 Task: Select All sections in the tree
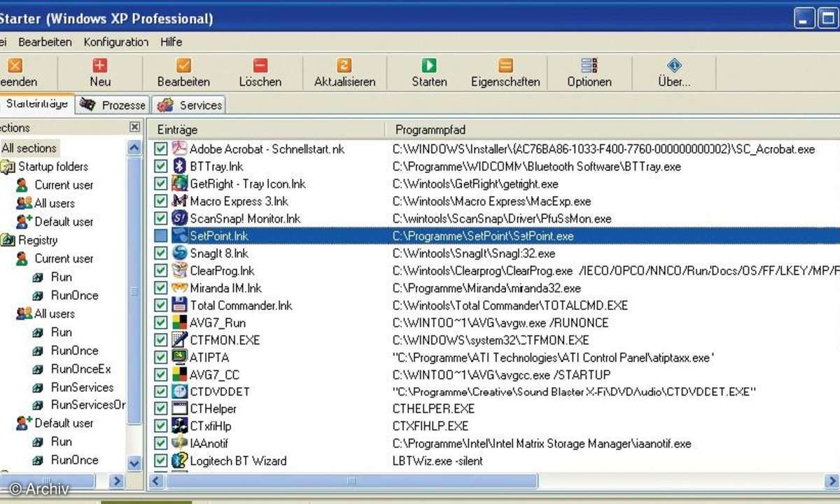click(x=29, y=148)
